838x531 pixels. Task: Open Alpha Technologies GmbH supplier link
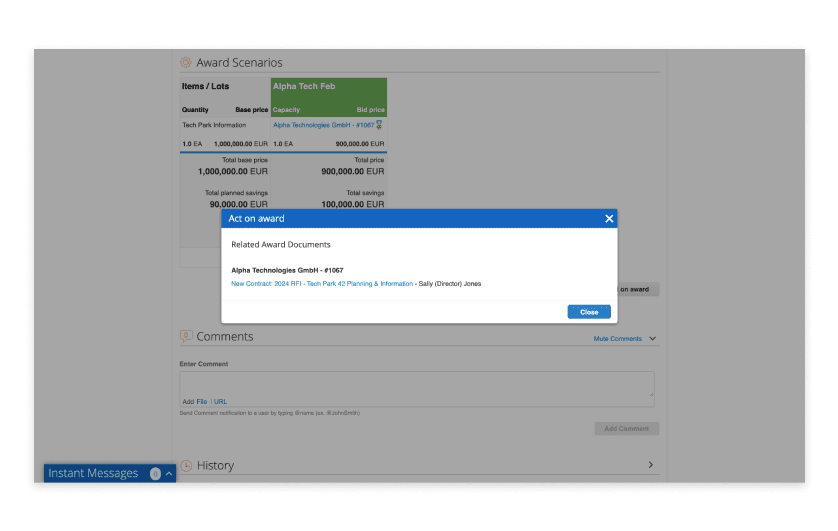coord(323,125)
